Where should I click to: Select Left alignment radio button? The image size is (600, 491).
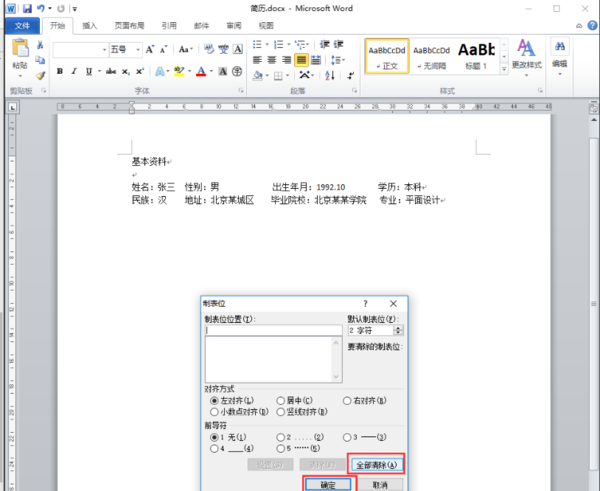tap(214, 401)
